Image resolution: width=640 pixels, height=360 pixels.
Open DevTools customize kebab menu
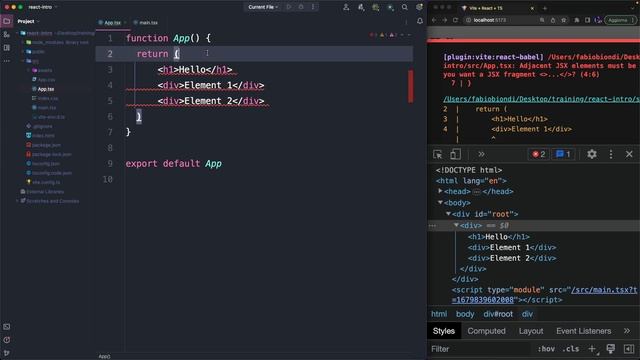[x=611, y=154]
